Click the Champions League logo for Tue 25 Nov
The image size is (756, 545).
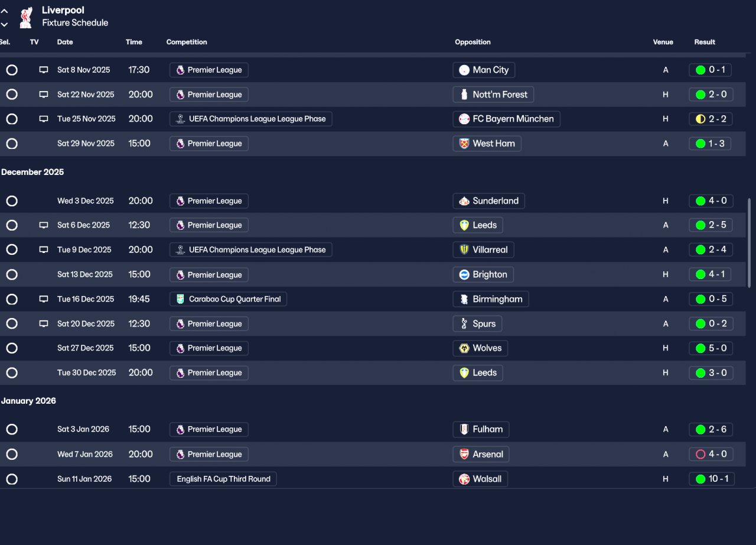(181, 119)
